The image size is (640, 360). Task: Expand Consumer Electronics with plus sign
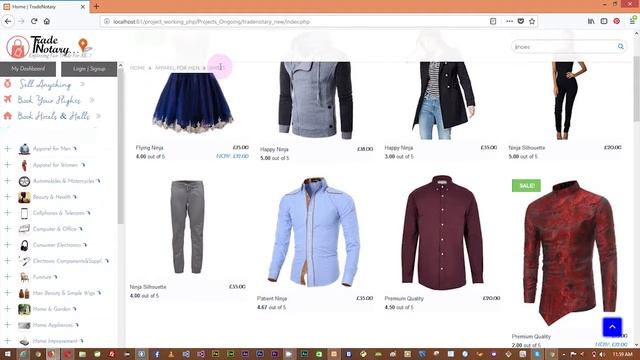coord(7,244)
